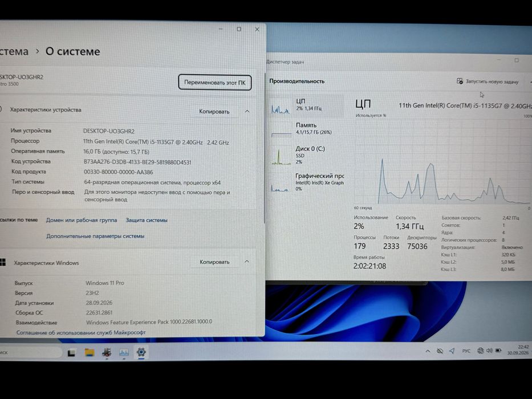Screen dimensions: 532x399
Task: Click the Task Manager speed value 1,34 ГГц
Action: pyautogui.click(x=409, y=226)
